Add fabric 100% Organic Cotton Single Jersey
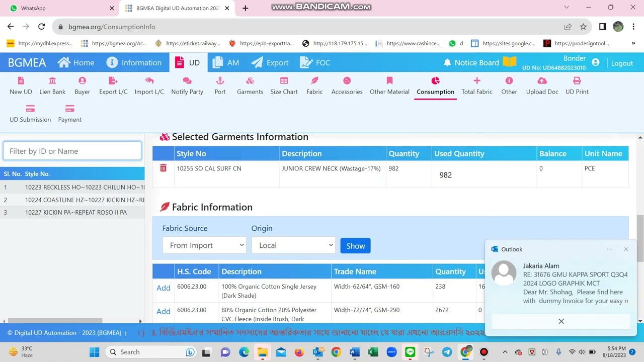 coord(163,288)
